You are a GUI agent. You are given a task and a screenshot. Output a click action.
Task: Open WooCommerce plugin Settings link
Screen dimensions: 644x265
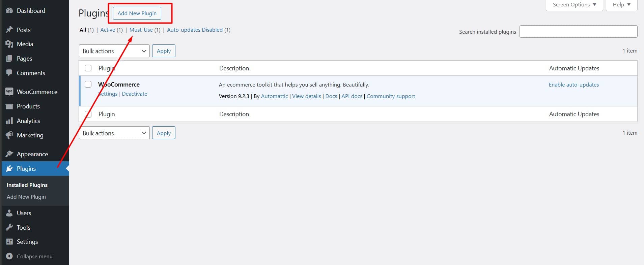click(108, 94)
